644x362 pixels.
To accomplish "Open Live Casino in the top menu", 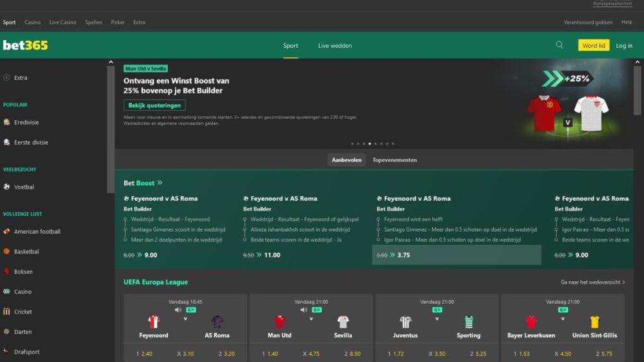I will [63, 22].
